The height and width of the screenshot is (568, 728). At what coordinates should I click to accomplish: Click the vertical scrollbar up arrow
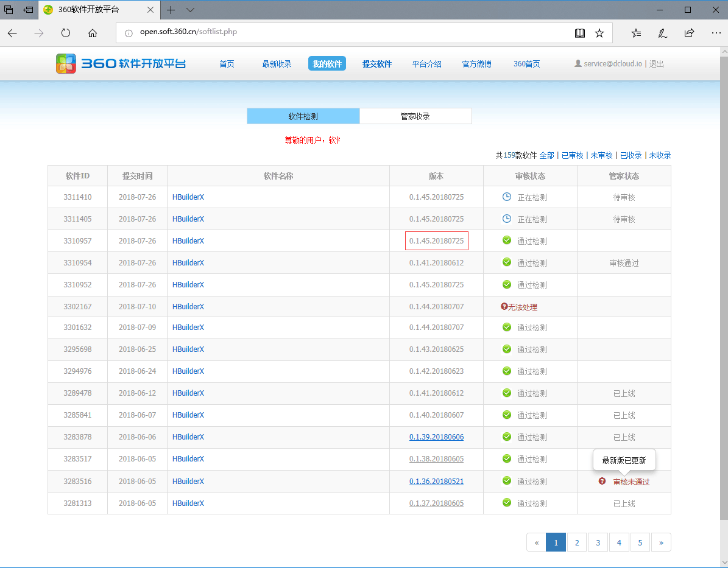[724, 52]
